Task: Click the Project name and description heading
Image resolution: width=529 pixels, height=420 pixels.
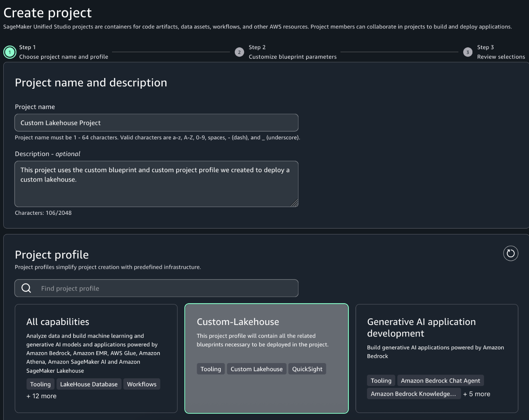Action: 91,82
